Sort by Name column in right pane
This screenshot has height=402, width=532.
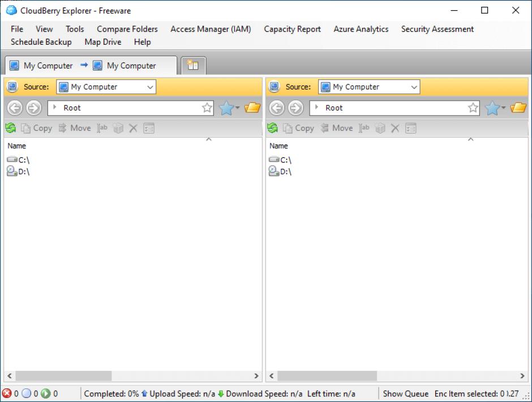point(278,146)
